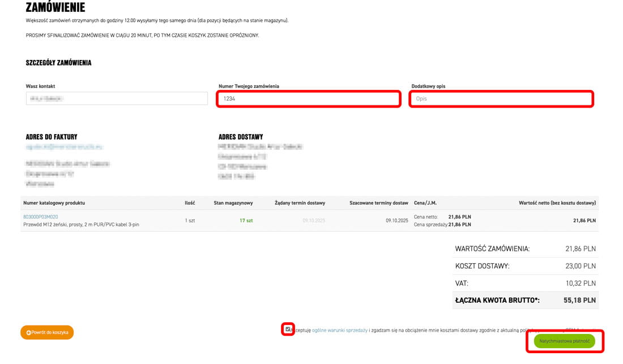
Task: Toggle the Akceptuję terms acceptance checkbox
Action: click(x=288, y=329)
